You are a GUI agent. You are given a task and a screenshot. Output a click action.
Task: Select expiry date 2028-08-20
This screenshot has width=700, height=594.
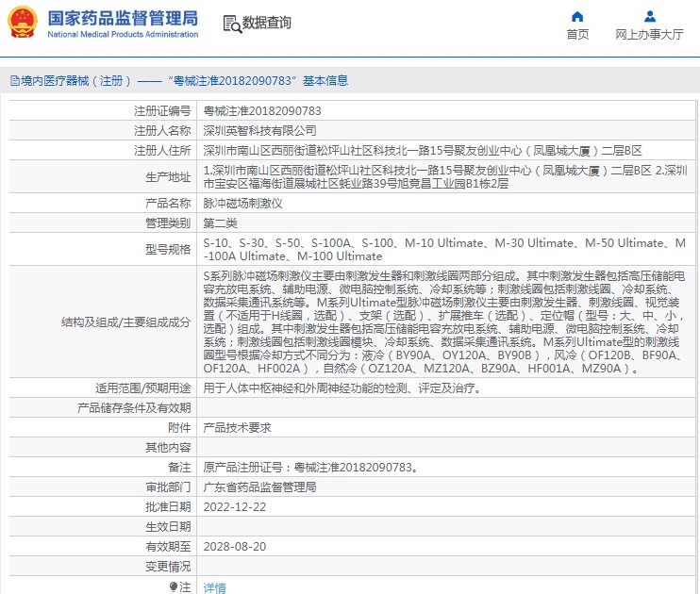[x=235, y=546]
